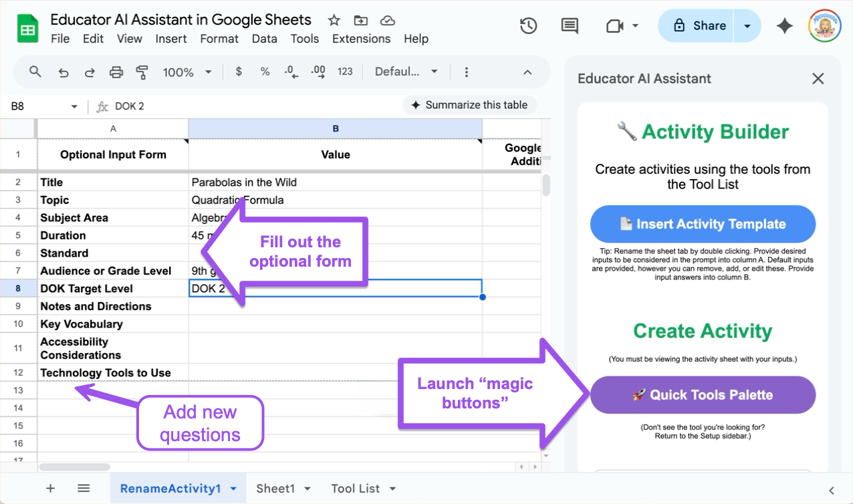Open the Sheet1 tab dropdown arrow
The image size is (853, 504).
tap(308, 489)
